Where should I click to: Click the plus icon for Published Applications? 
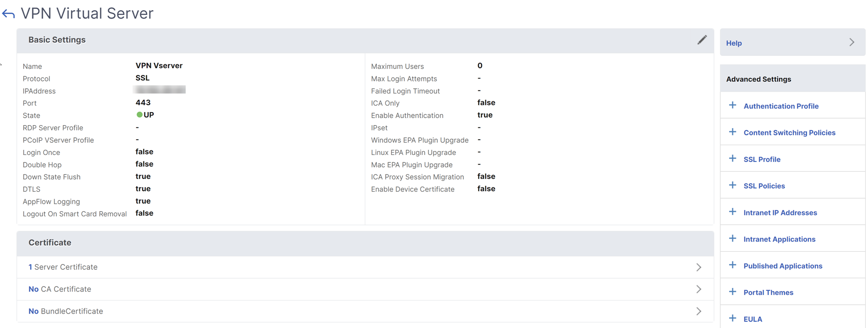[732, 265]
